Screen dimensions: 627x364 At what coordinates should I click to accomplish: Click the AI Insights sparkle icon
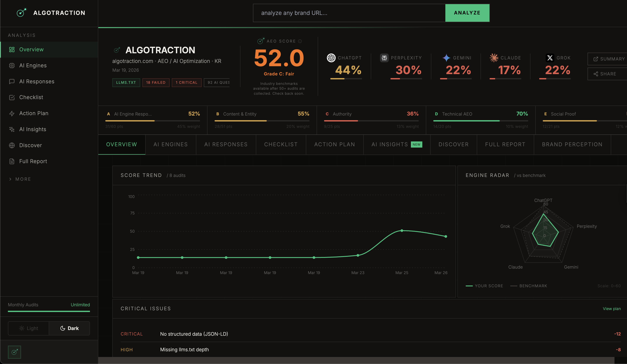[x=12, y=129]
